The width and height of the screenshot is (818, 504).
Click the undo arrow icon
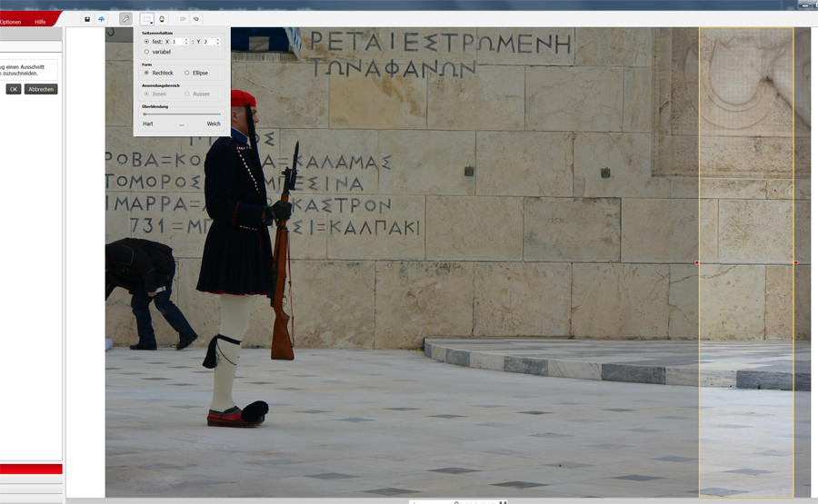[183, 19]
